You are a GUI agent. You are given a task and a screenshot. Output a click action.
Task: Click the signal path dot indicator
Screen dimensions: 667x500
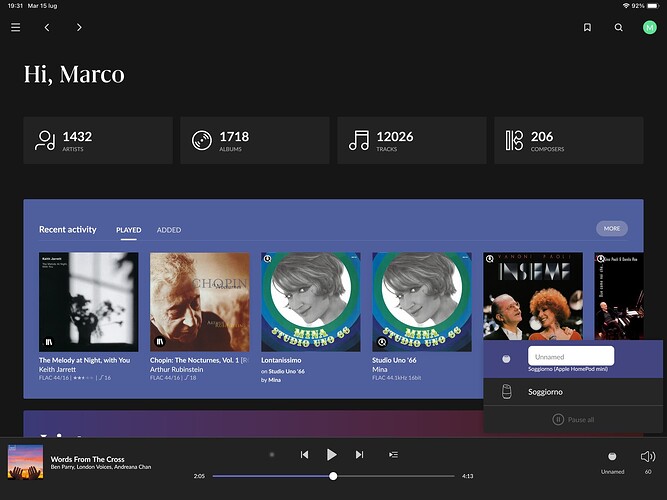(x=272, y=455)
